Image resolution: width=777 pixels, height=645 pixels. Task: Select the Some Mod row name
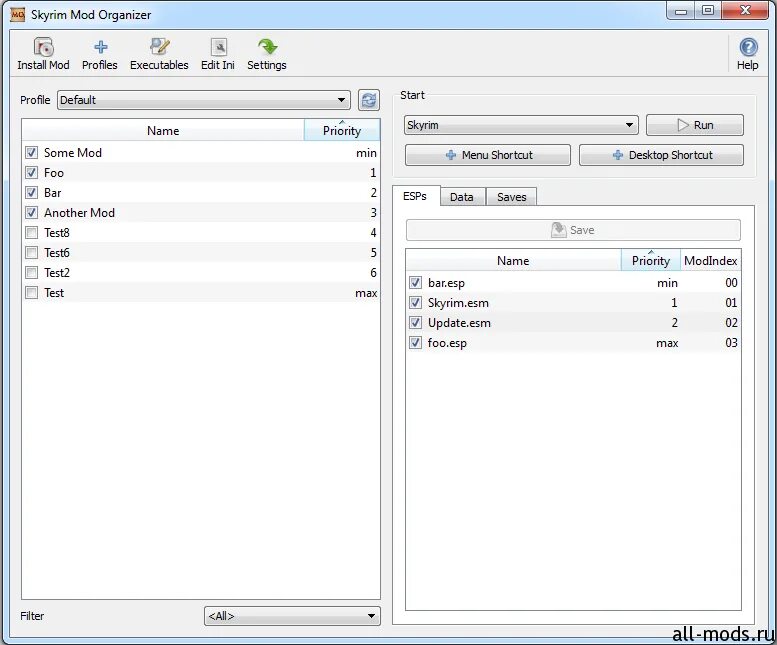tap(73, 153)
